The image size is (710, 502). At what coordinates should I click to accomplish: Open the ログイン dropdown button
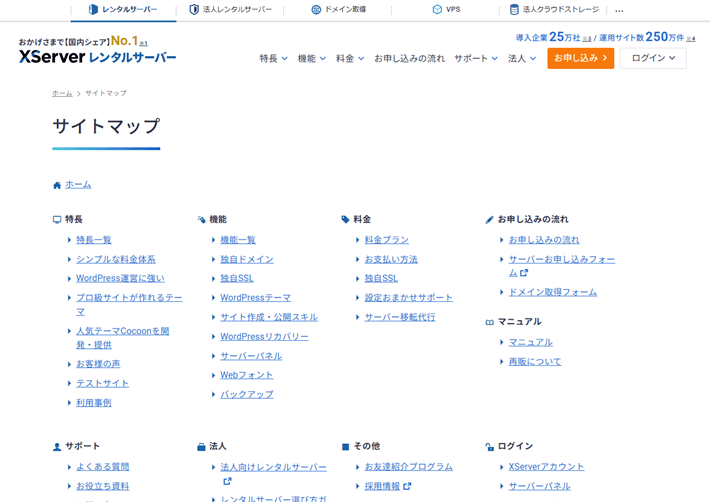tap(653, 58)
